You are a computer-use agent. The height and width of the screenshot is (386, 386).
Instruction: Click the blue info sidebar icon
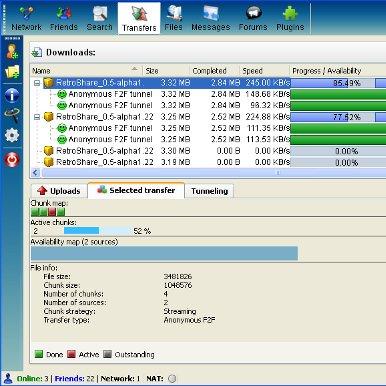[12, 95]
